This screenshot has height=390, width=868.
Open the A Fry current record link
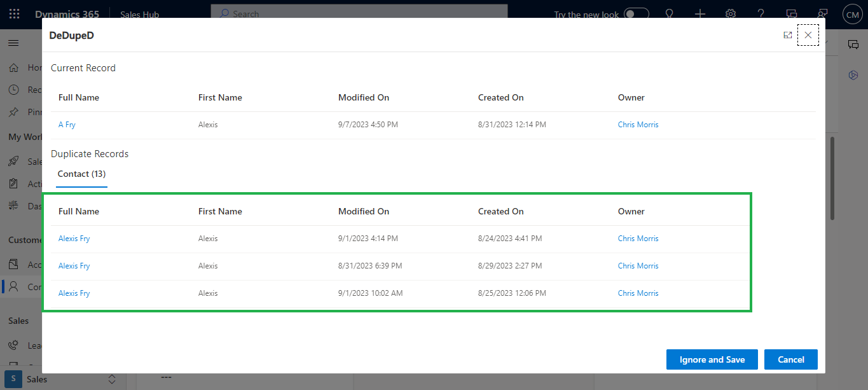pos(67,125)
